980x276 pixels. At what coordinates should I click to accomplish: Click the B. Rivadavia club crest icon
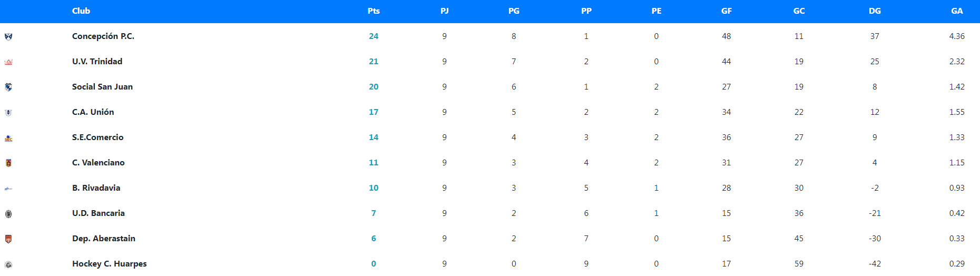pyautogui.click(x=8, y=188)
